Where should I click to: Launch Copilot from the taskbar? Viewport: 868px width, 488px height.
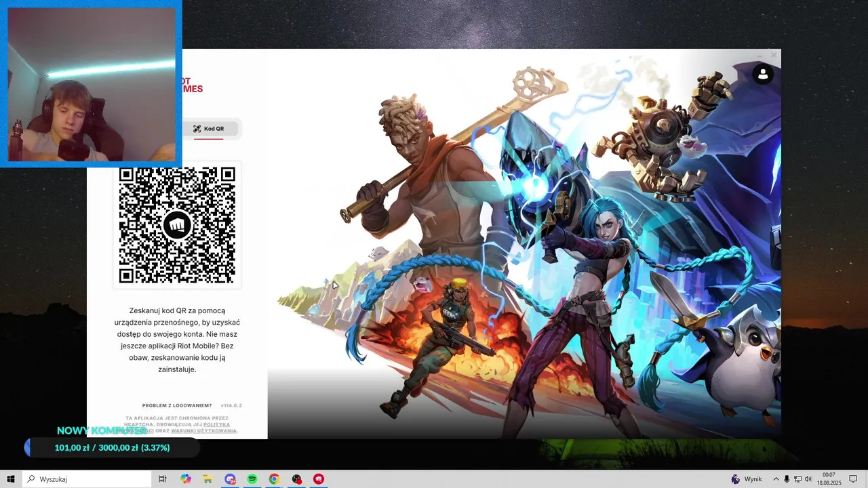point(186,479)
